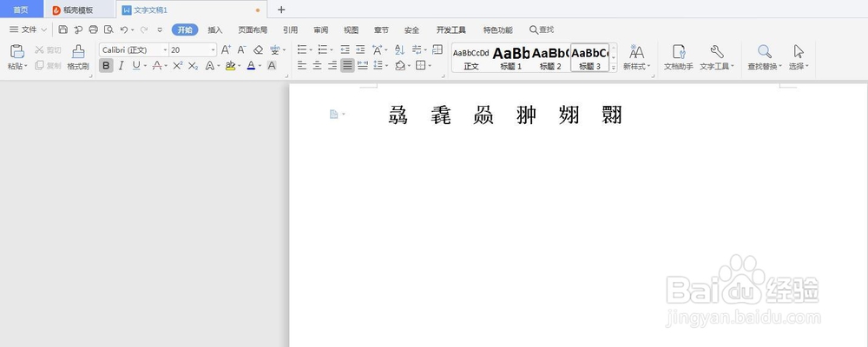The height and width of the screenshot is (347, 868).
Task: Open Print Preview from quick access toolbar
Action: (109, 29)
